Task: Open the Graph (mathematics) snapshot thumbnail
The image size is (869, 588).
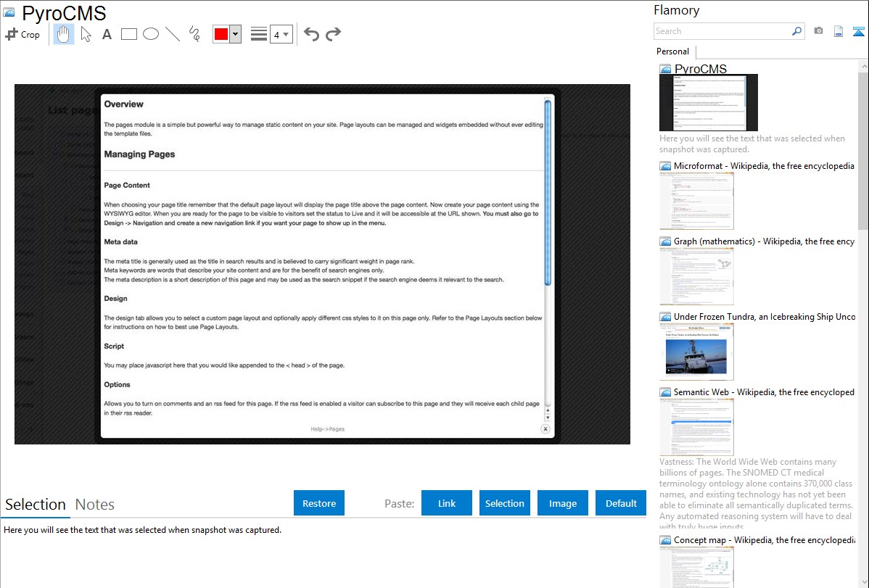Action: [x=696, y=276]
